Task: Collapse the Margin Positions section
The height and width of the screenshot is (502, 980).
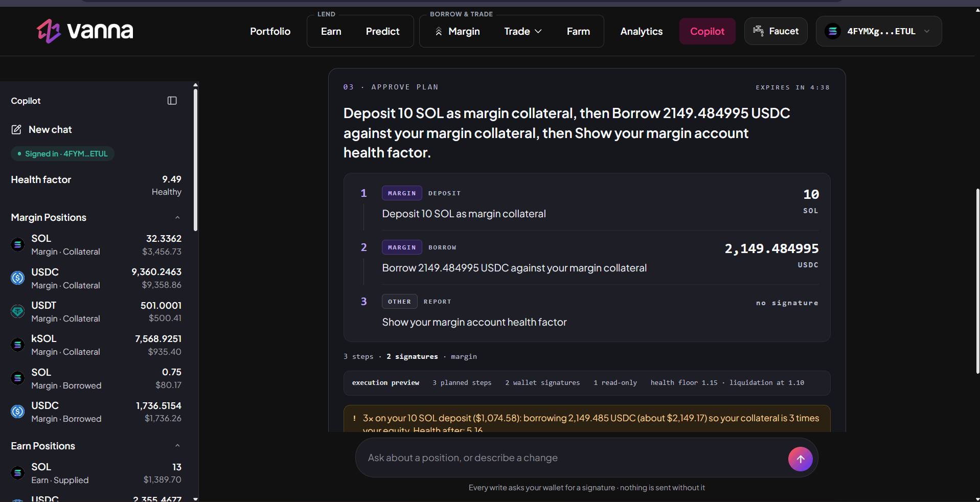Action: pyautogui.click(x=177, y=217)
